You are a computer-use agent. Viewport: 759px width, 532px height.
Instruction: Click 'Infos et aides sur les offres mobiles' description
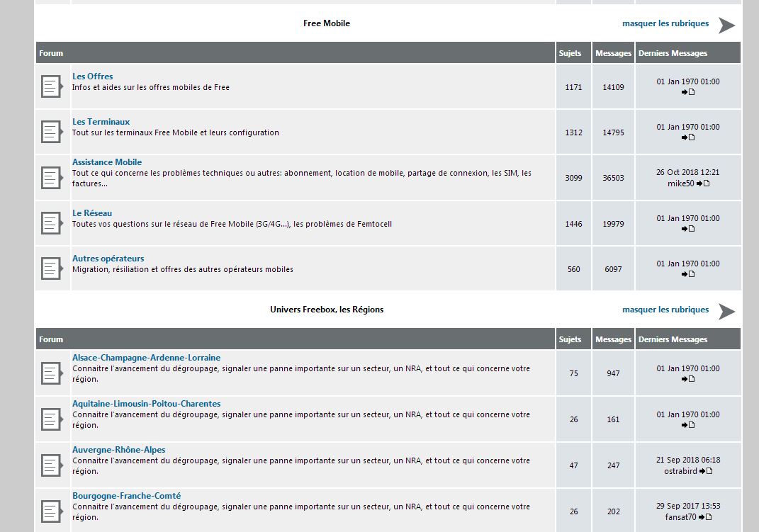[x=151, y=88]
